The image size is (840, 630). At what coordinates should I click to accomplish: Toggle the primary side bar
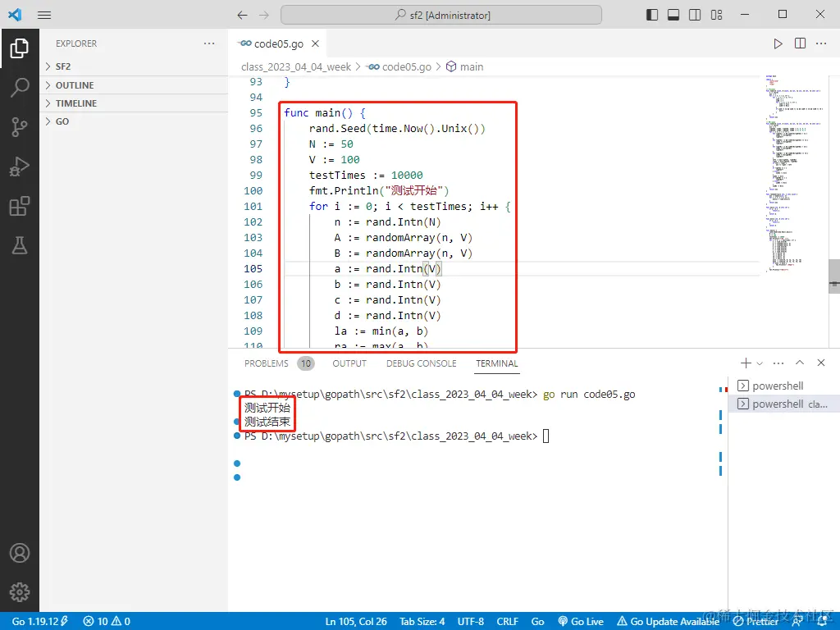click(x=652, y=15)
